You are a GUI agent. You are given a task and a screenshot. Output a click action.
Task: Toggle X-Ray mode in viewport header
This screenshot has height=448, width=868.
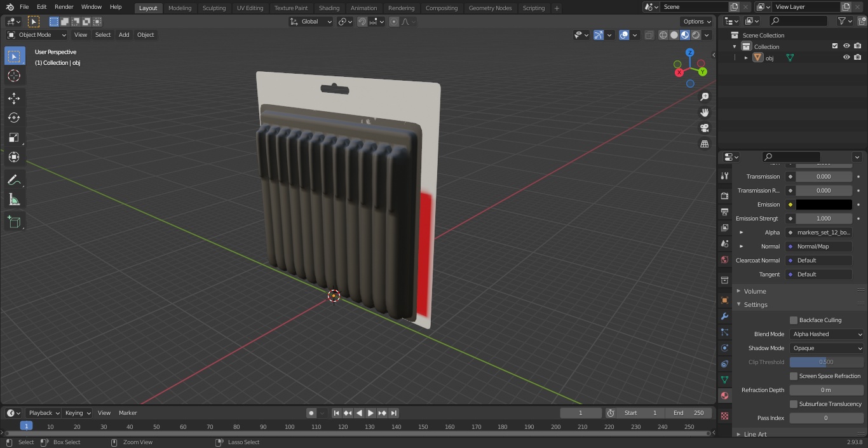[649, 35]
